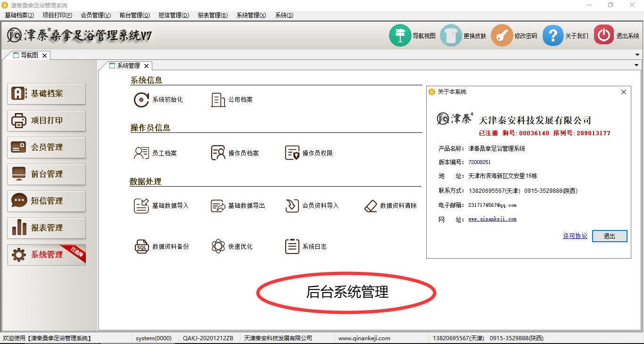Visit the www.qinankeji.com website link
644x344 pixels.
click(492, 219)
